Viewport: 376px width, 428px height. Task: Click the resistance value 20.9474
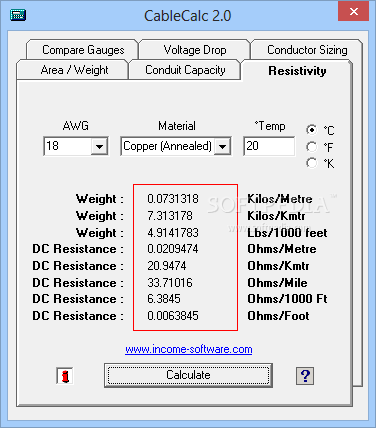pyautogui.click(x=167, y=266)
